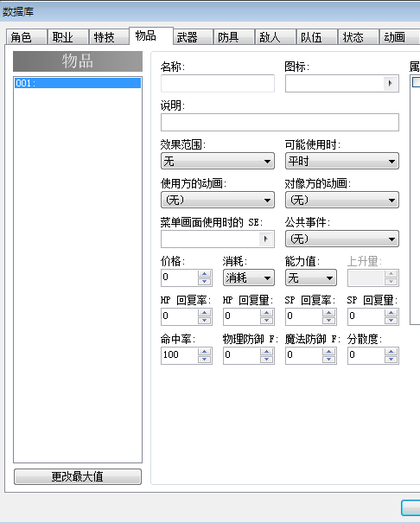The height and width of the screenshot is (523, 420).
Task: Switch to the 特技 tab
Action: (x=109, y=36)
